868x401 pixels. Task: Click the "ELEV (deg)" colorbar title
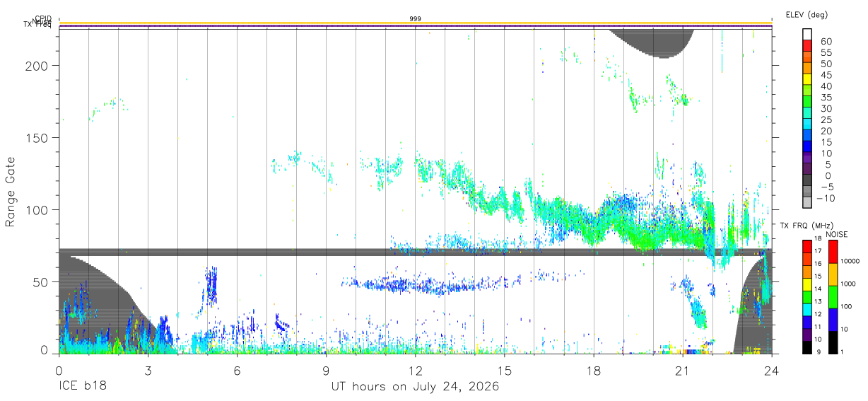tap(807, 14)
